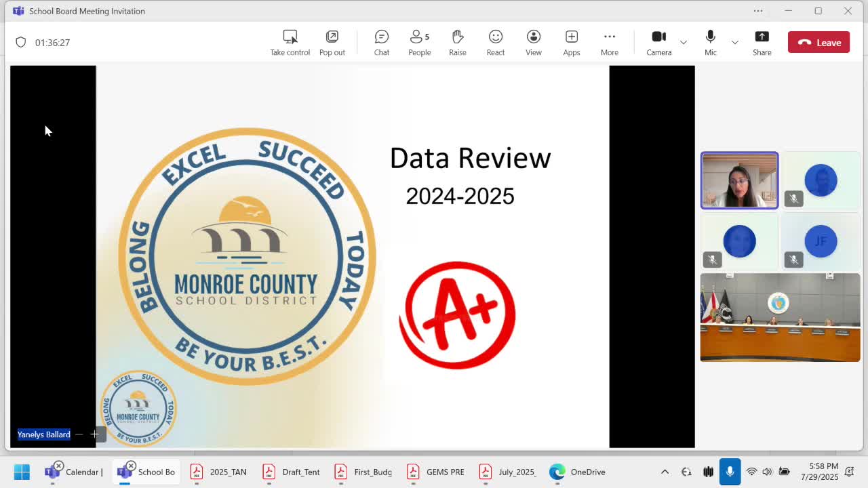Select the JF participant tile
868x488 pixels.
coord(821,241)
